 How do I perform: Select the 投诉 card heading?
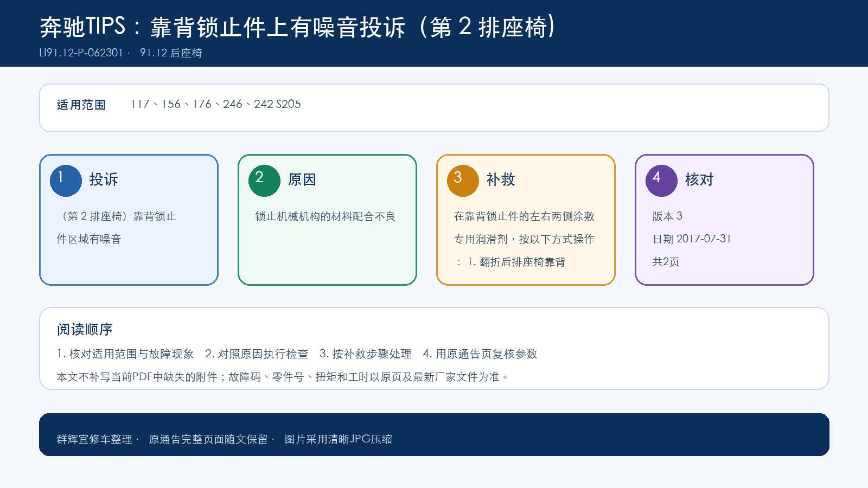tap(104, 179)
